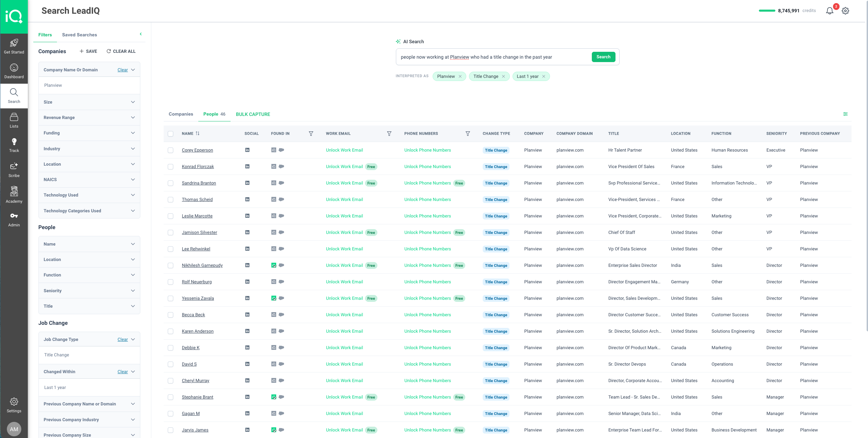Select the People results tab
This screenshot has width=868, height=438.
214,114
